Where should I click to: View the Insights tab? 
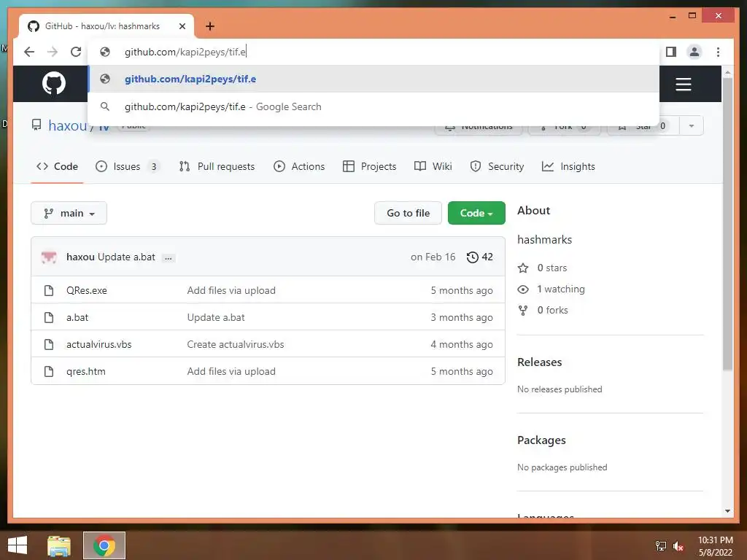(x=568, y=166)
